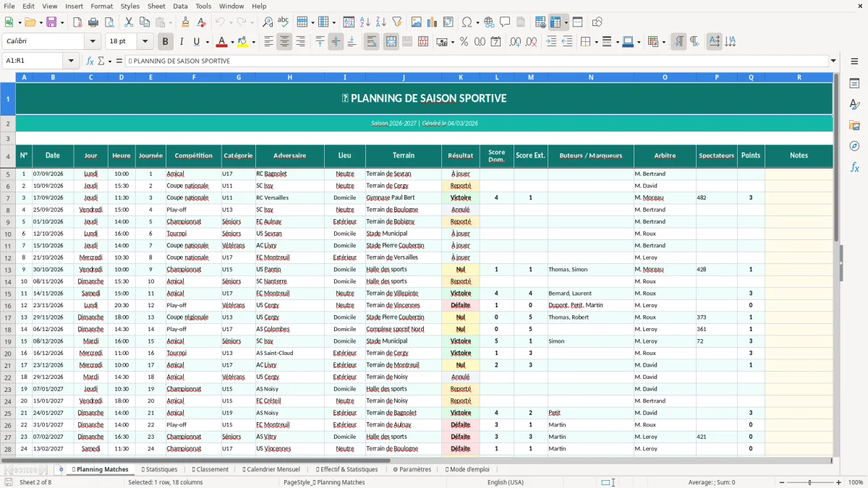This screenshot has width=868, height=488.
Task: Open the Paste options dropdown arrow
Action: point(170,22)
